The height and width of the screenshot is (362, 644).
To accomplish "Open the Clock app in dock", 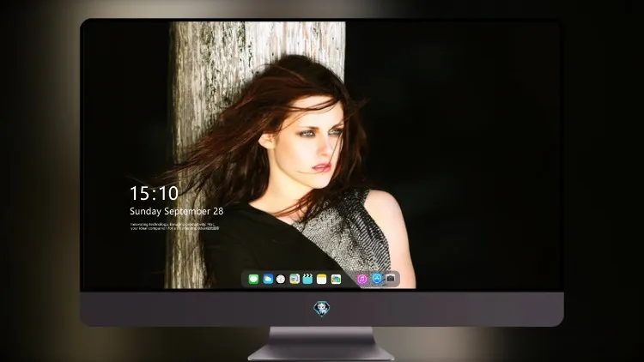I will 281,279.
